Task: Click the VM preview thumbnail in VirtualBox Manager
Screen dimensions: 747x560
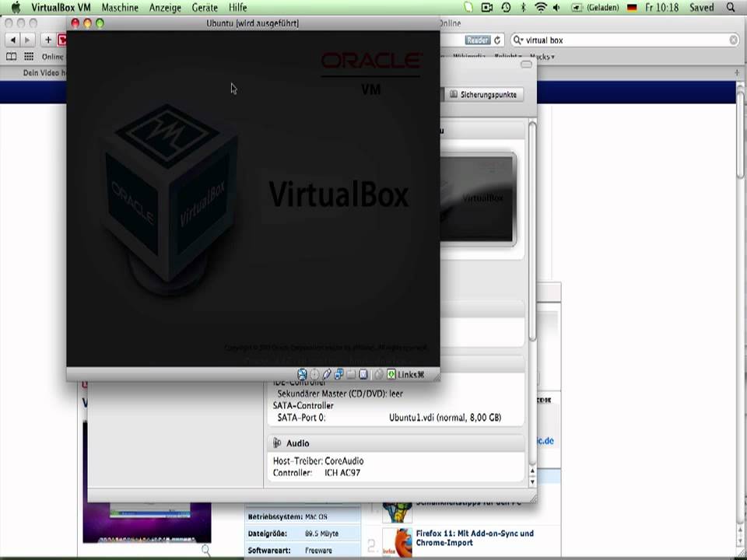Action: pyautogui.click(x=478, y=198)
